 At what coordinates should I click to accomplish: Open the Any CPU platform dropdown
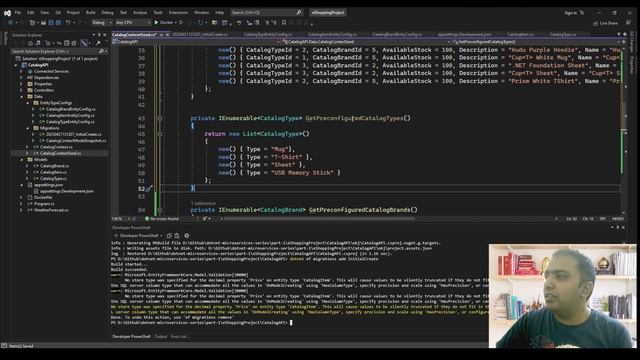tap(133, 23)
